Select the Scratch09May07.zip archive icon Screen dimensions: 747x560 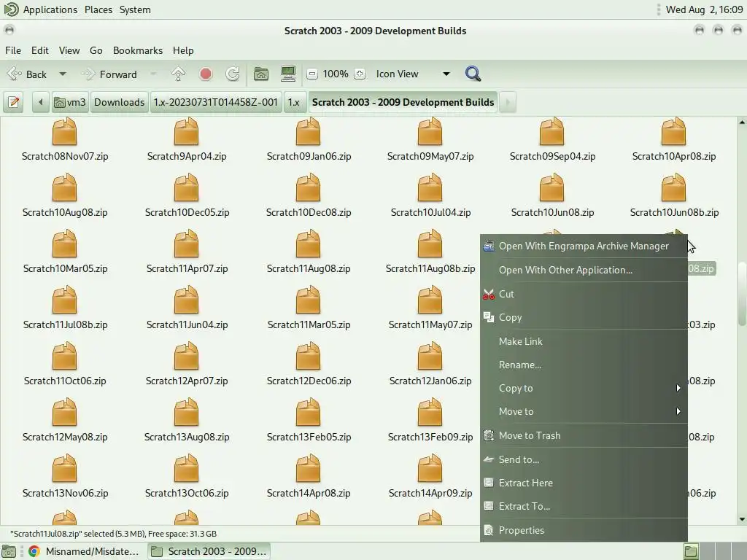pyautogui.click(x=430, y=132)
